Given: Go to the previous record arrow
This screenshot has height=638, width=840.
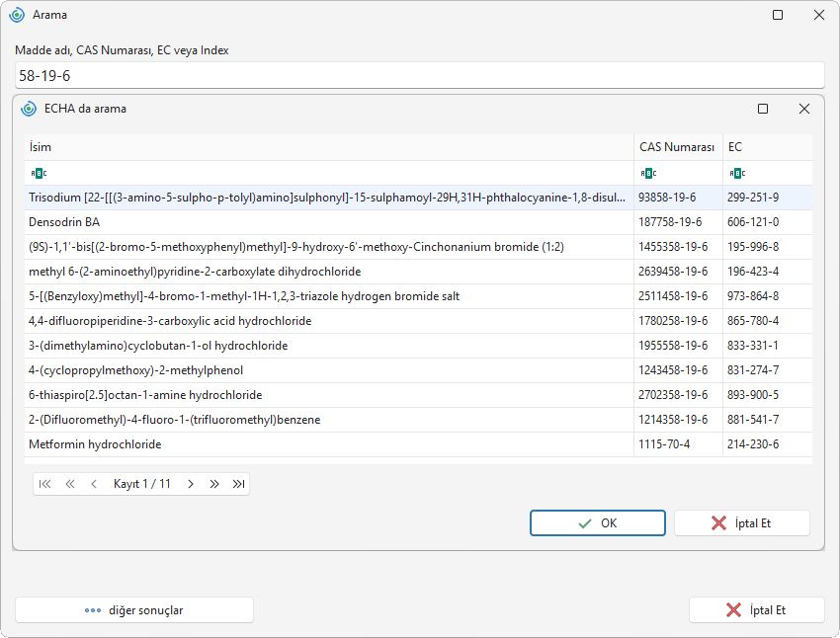Looking at the screenshot, I should (x=94, y=484).
